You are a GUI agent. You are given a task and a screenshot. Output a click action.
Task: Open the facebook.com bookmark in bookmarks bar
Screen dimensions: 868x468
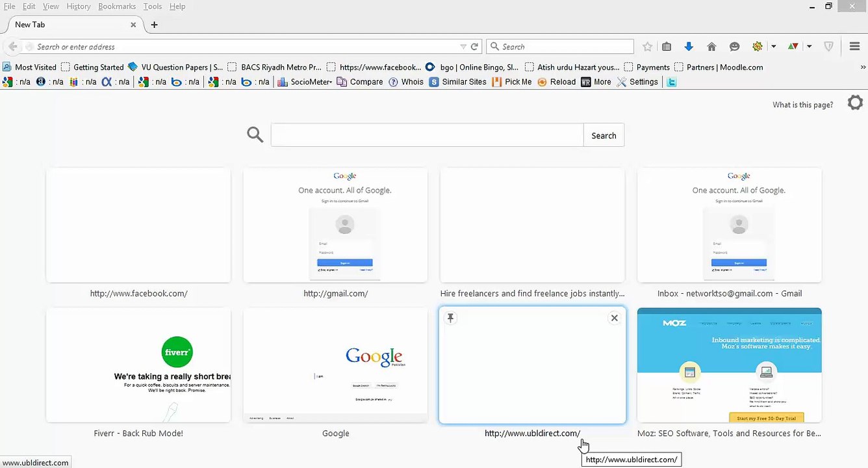click(x=374, y=67)
